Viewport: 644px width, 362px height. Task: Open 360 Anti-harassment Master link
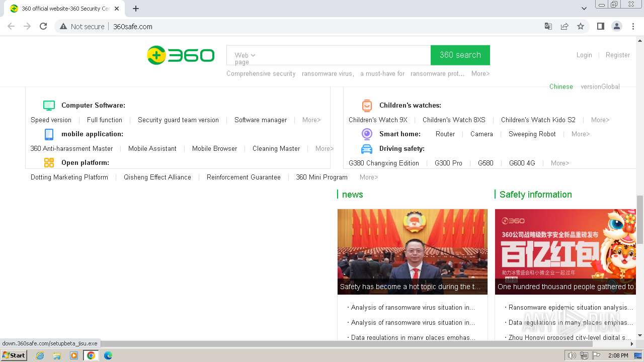point(71,148)
